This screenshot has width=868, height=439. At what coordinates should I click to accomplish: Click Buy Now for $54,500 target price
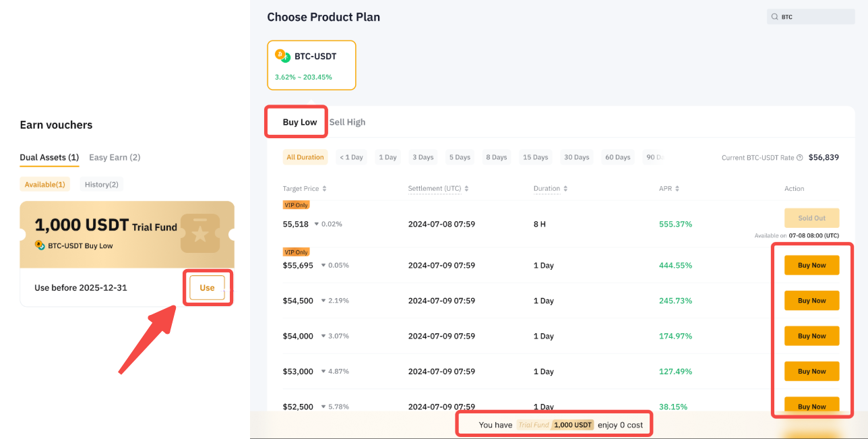[811, 301]
